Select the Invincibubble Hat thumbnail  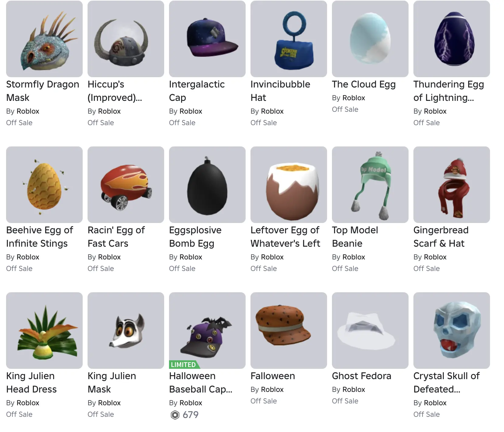[x=289, y=39]
